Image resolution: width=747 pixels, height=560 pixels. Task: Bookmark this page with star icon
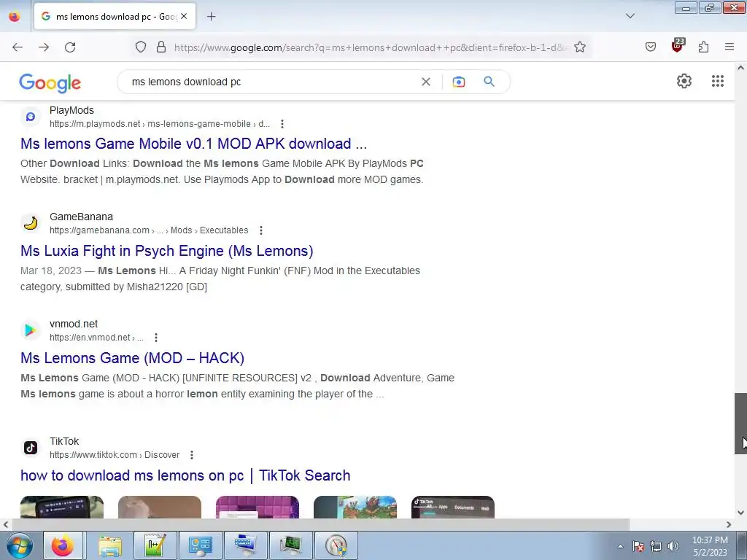tap(580, 47)
